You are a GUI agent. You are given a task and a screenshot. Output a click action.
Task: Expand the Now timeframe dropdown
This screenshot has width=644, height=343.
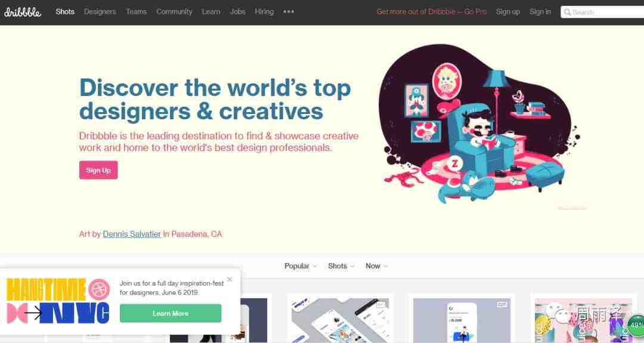point(377,266)
